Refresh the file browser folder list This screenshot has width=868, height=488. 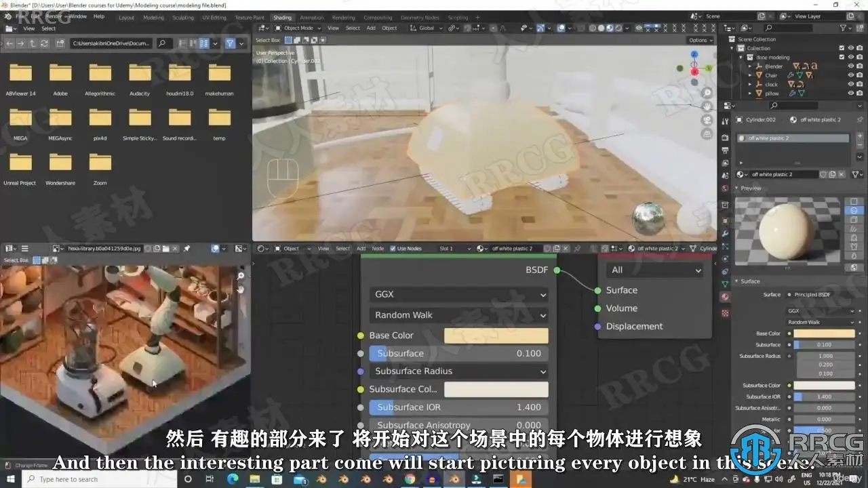[44, 43]
